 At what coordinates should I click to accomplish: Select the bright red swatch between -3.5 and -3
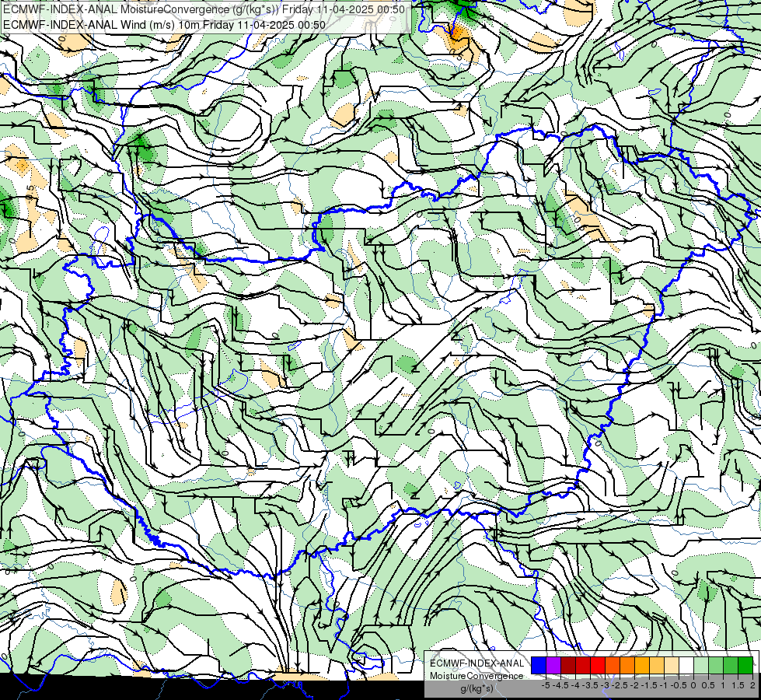pos(598,665)
